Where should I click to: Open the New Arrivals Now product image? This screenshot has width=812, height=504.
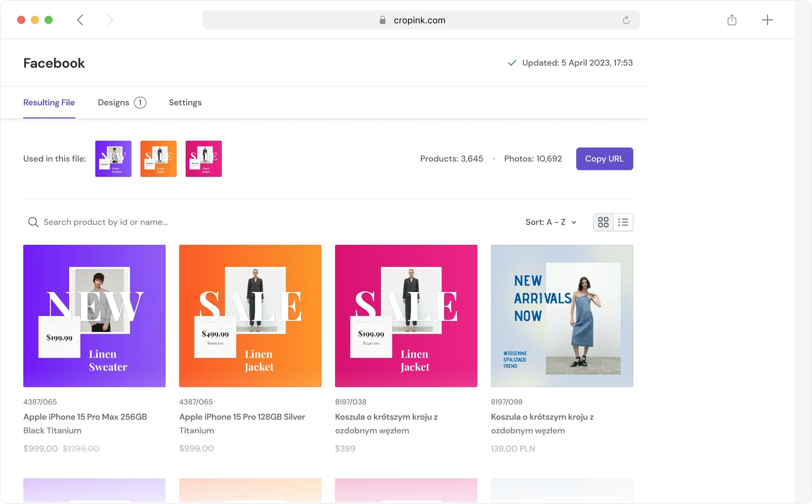click(x=562, y=316)
